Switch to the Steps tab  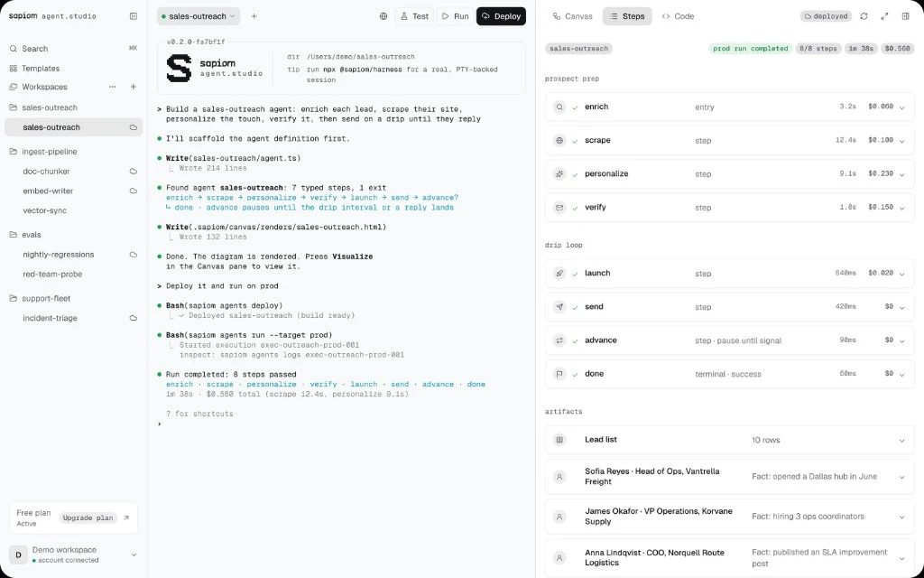point(627,16)
